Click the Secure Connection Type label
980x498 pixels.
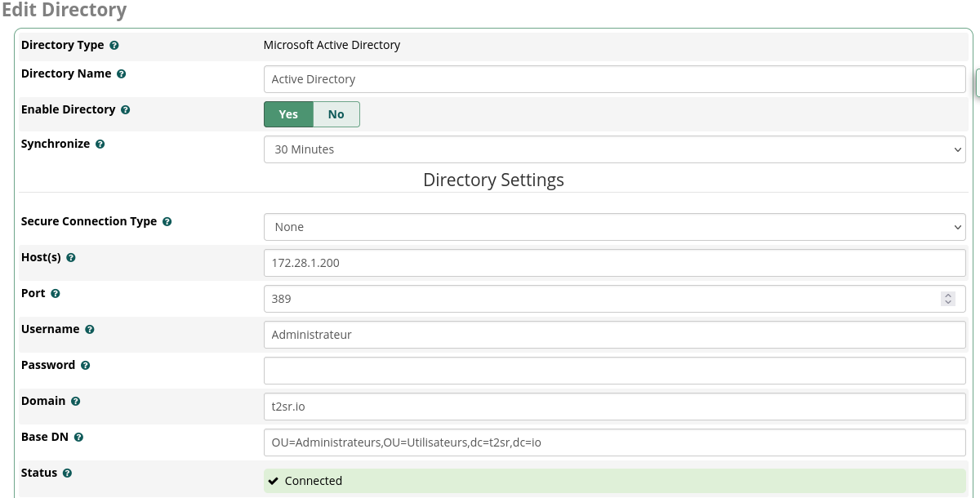89,221
